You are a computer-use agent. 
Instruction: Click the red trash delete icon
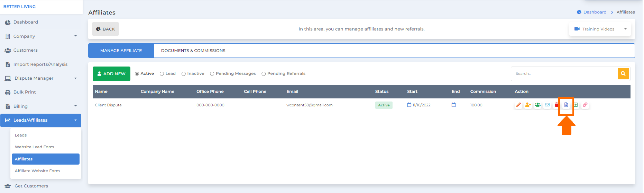tap(556, 105)
